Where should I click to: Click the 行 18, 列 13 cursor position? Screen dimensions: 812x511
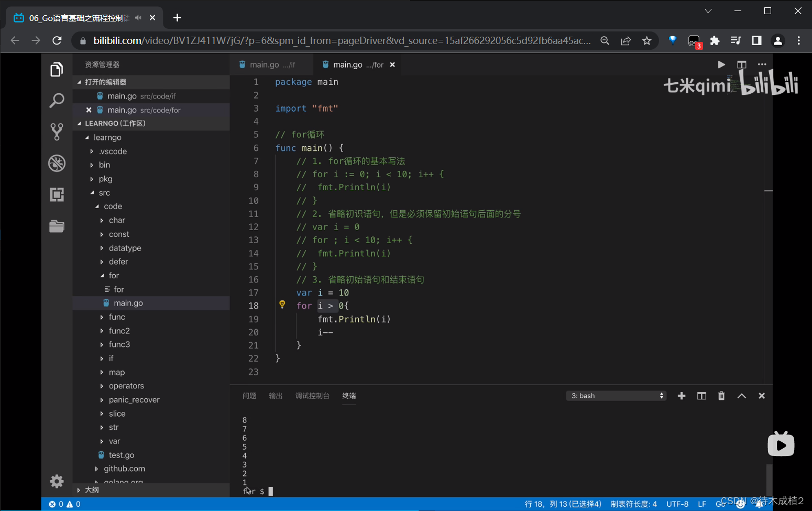click(x=563, y=504)
